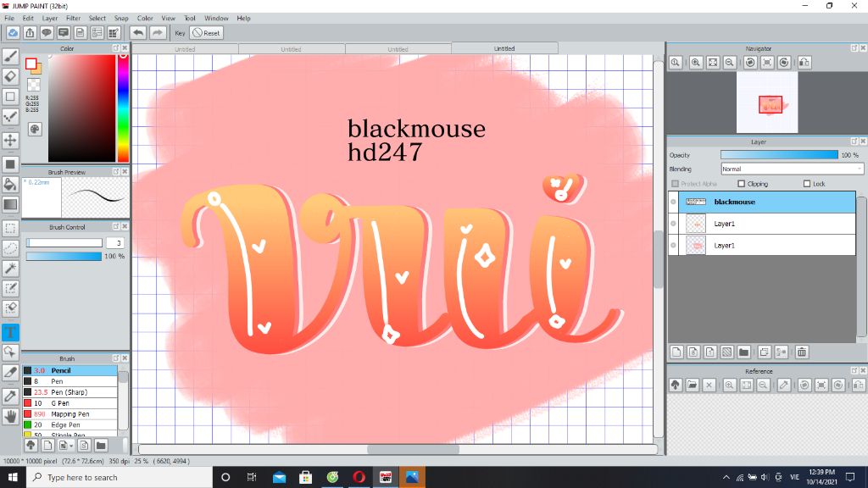Screen dimensions: 868x488
Task: Add a layer folder in Layer panel
Action: point(744,352)
